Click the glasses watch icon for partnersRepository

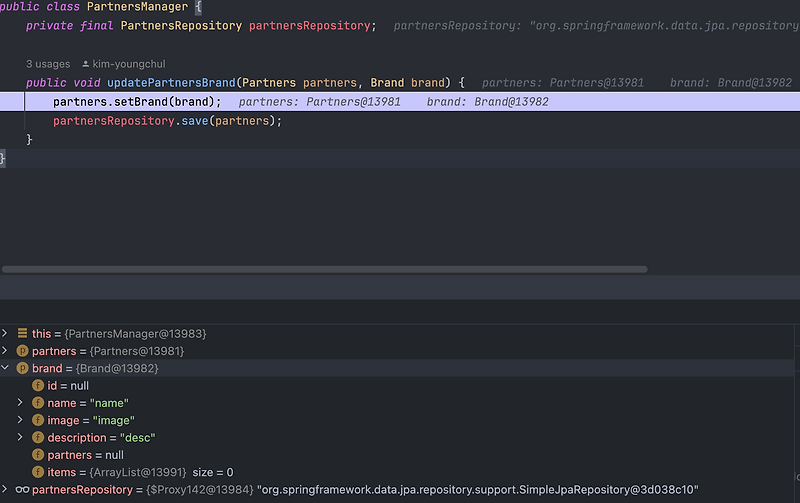pyautogui.click(x=22, y=490)
